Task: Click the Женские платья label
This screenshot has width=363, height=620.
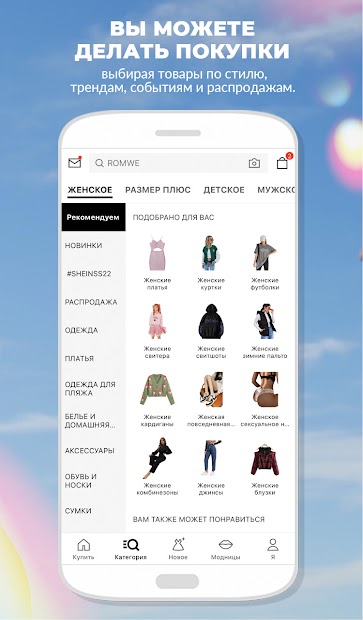Action: click(x=157, y=284)
